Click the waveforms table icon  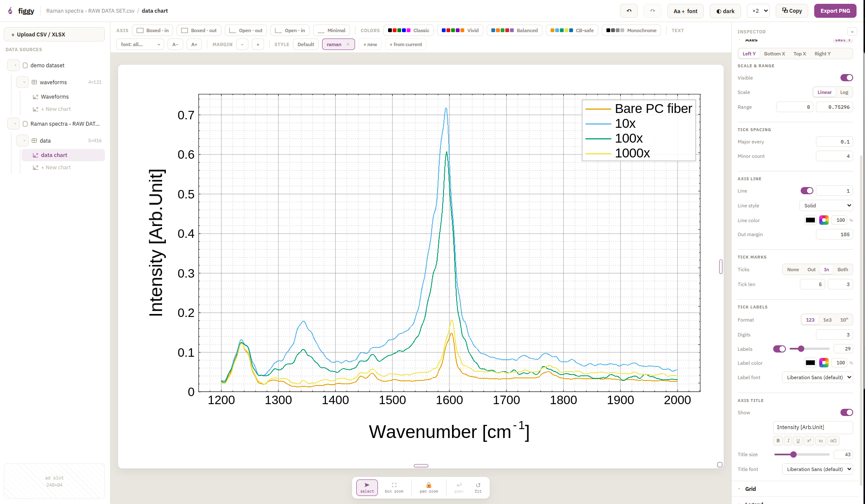(x=34, y=82)
